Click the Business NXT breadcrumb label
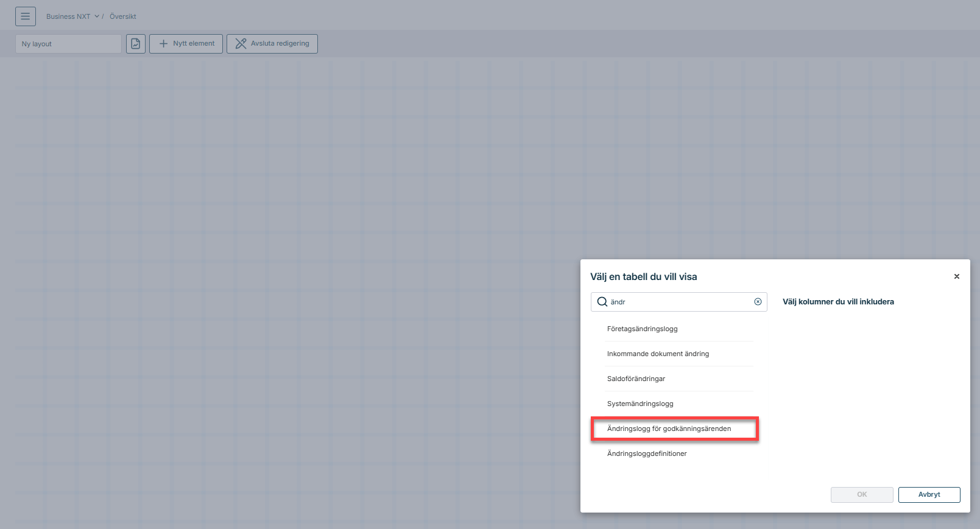The width and height of the screenshot is (980, 529). (68, 16)
